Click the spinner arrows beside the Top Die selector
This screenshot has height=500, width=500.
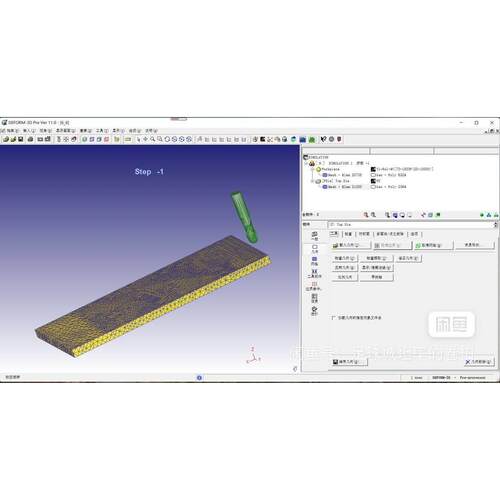pos(496,225)
